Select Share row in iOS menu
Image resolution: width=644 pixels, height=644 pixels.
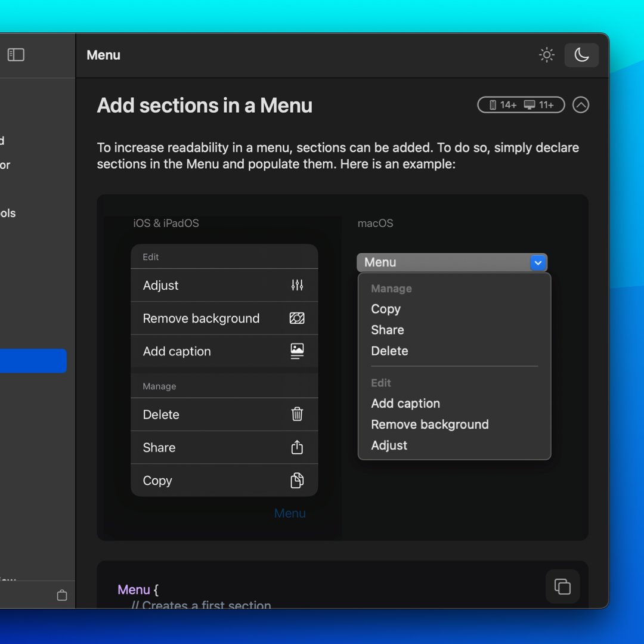pyautogui.click(x=224, y=447)
